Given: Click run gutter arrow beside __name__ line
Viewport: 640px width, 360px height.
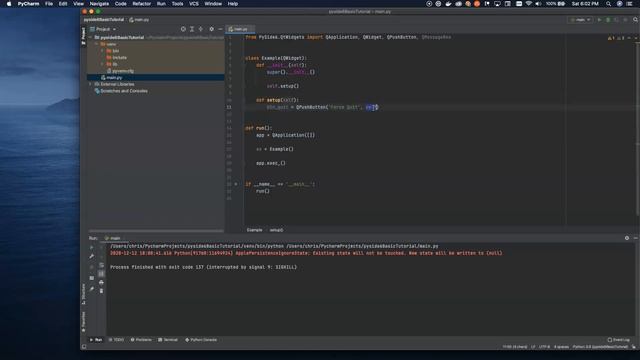Looking at the screenshot, I should pyautogui.click(x=236, y=184).
